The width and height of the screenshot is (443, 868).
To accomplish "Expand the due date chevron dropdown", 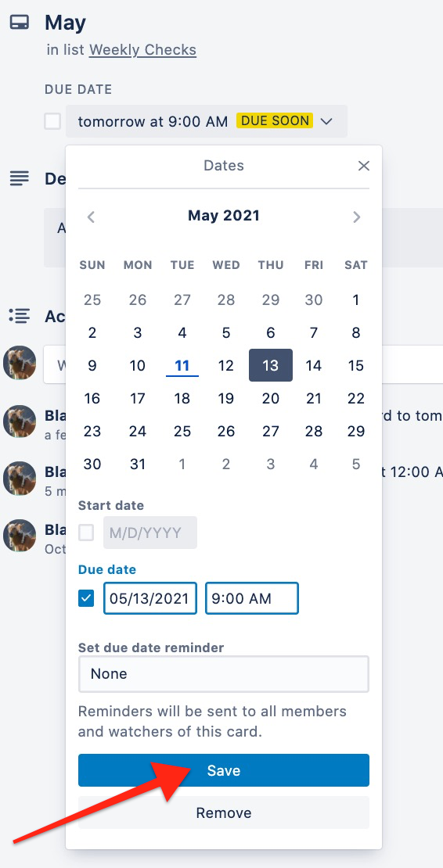I will 326,121.
